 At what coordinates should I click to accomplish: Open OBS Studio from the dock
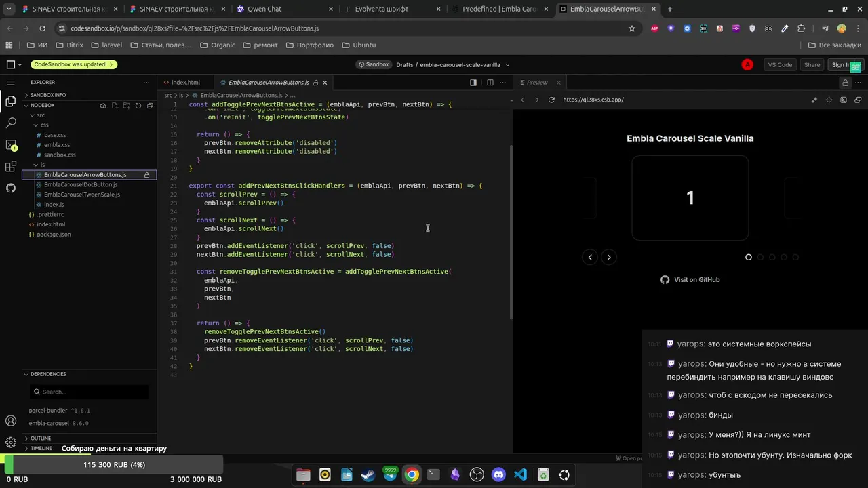[477, 475]
